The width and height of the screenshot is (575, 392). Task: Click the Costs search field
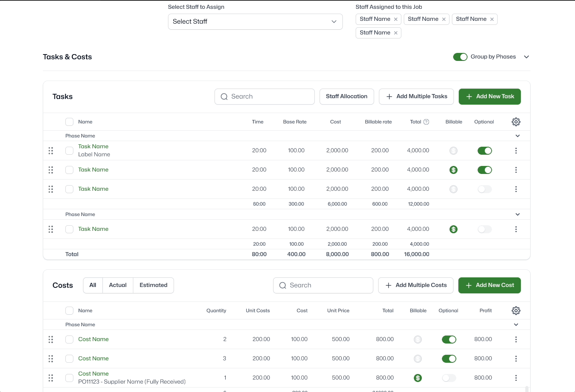tap(323, 285)
